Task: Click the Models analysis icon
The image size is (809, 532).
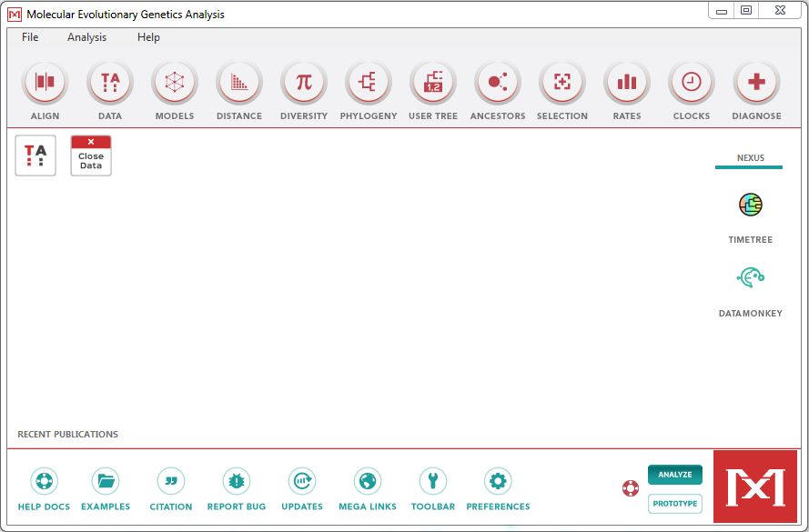Action: pyautogui.click(x=174, y=84)
